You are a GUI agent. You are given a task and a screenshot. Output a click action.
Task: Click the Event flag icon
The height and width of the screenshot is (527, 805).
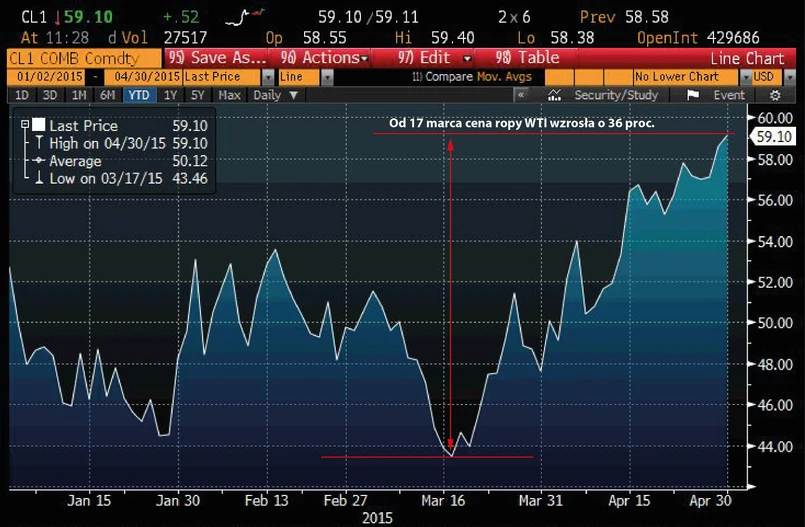(693, 95)
